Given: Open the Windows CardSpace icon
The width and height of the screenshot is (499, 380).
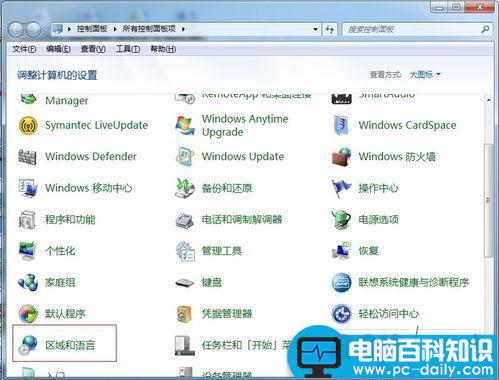Looking at the screenshot, I should tap(342, 125).
